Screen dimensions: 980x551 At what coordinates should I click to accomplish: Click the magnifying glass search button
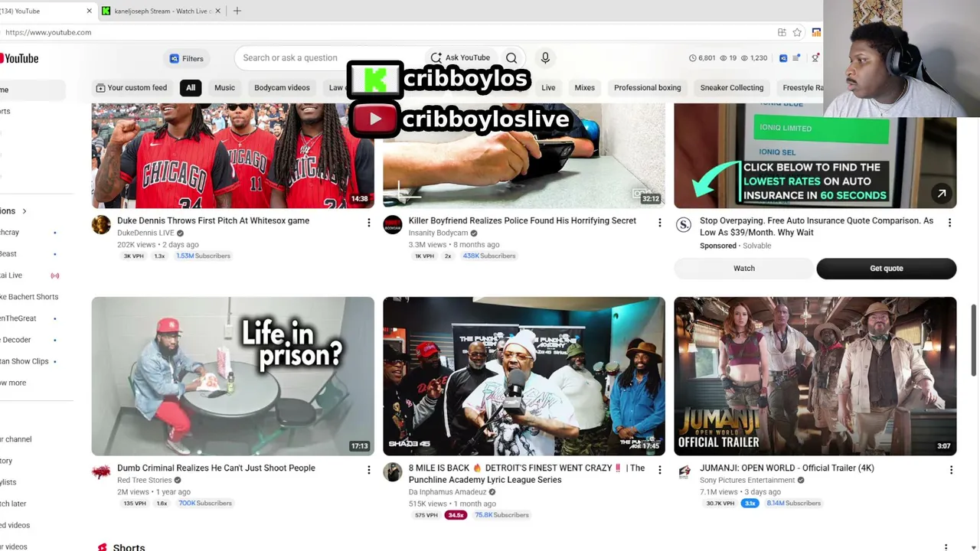coord(511,58)
